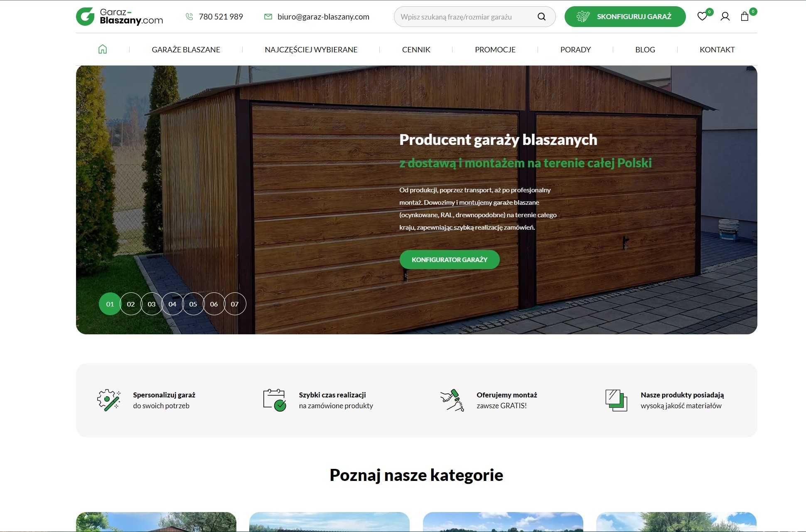Open the BLOG menu item

click(x=645, y=49)
